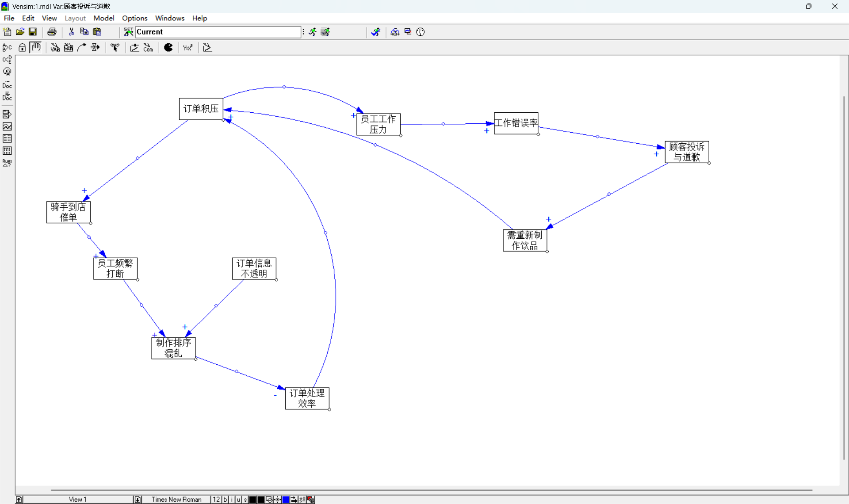Choose the Move/Size hand tool
849x504 pixels.
coord(36,47)
